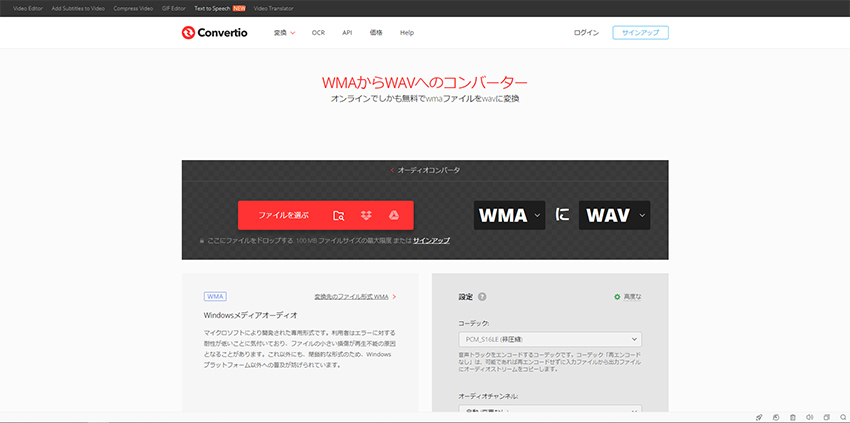Open Video Editor in top bar
Image resolution: width=850 pixels, height=423 pixels.
pyautogui.click(x=27, y=9)
